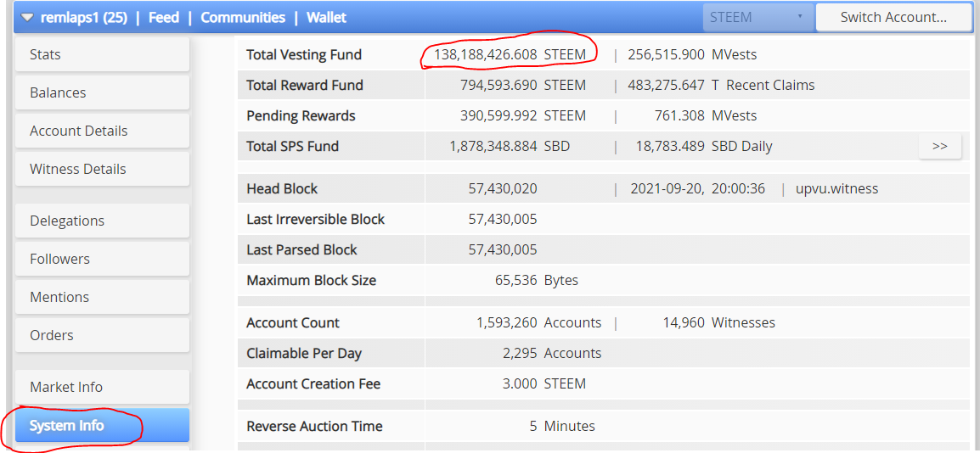980x453 pixels.
Task: Open Wallet from the header bar
Action: tap(326, 17)
